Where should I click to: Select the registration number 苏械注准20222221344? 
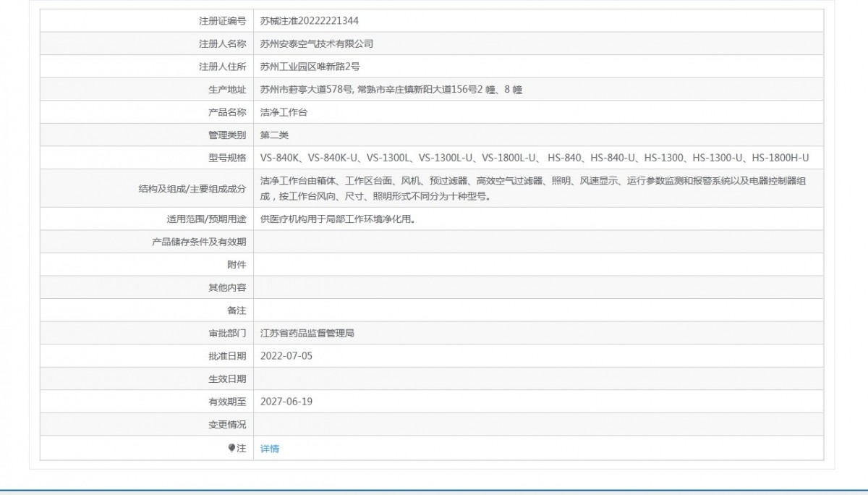[x=310, y=21]
